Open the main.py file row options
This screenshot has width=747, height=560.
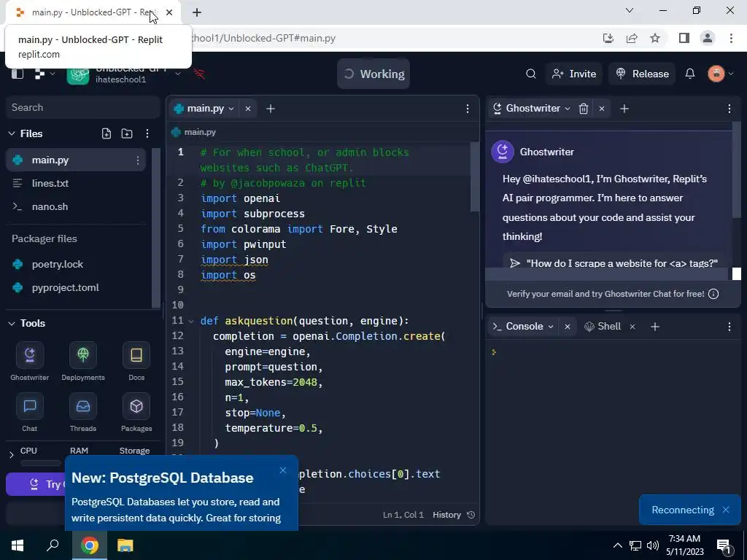[x=138, y=160]
